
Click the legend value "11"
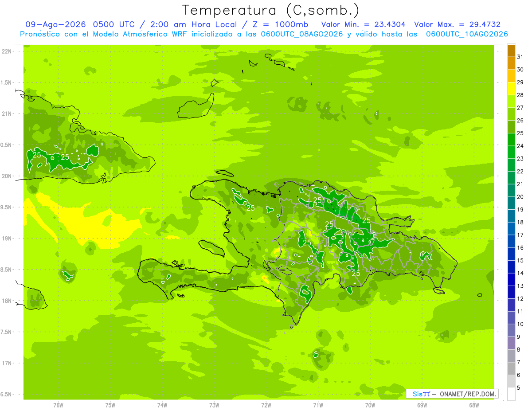click(521, 312)
